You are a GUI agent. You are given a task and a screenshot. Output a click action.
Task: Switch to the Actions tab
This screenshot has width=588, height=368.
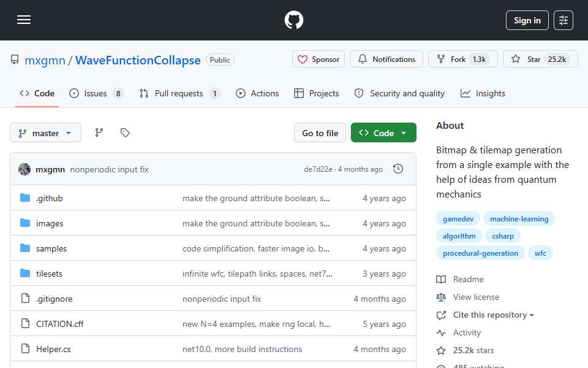click(257, 93)
